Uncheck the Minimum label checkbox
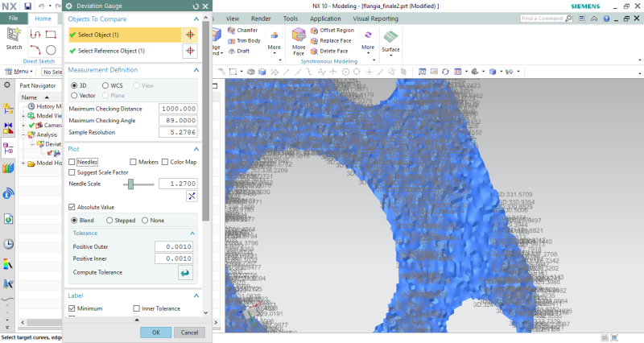 click(72, 308)
